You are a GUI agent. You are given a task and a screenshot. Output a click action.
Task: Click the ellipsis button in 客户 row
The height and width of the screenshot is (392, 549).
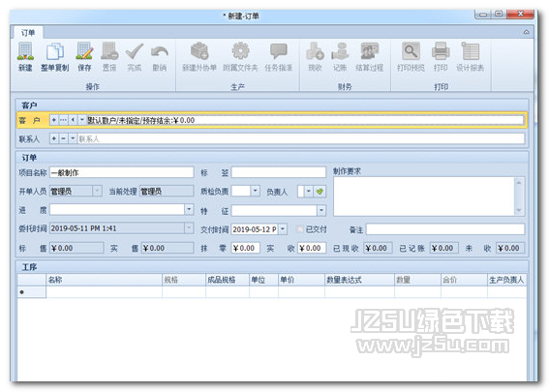(63, 120)
